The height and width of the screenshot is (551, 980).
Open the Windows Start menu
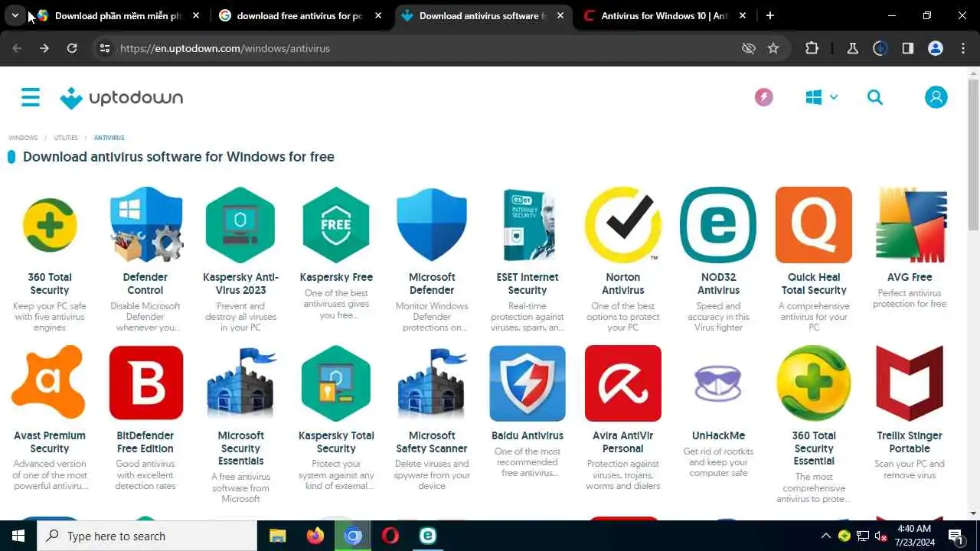18,536
